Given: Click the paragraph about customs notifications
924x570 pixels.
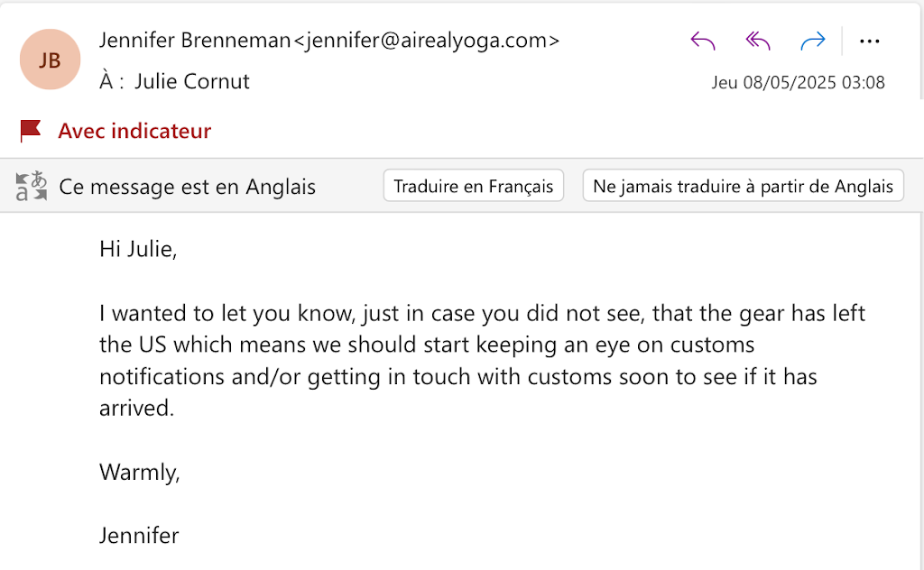Looking at the screenshot, I should pos(469,361).
